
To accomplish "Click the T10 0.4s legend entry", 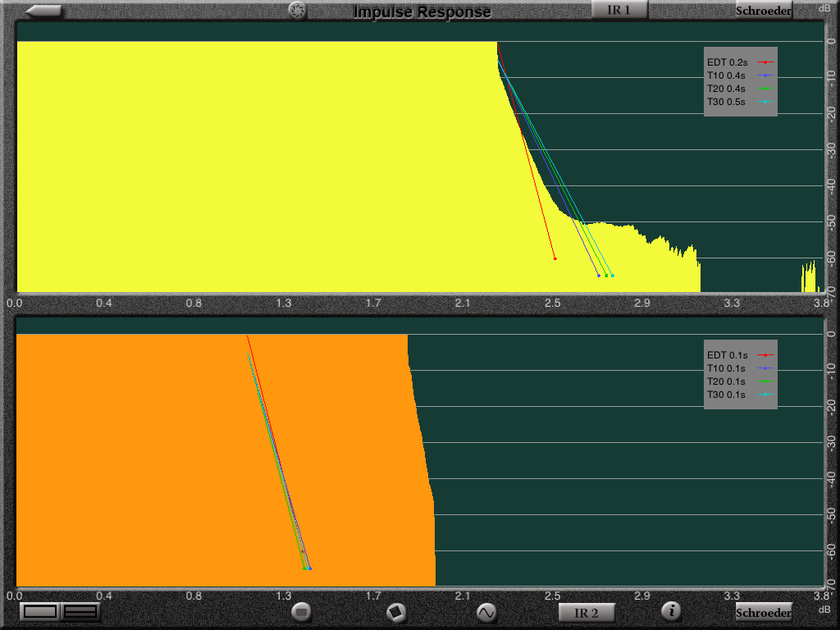I will (739, 75).
